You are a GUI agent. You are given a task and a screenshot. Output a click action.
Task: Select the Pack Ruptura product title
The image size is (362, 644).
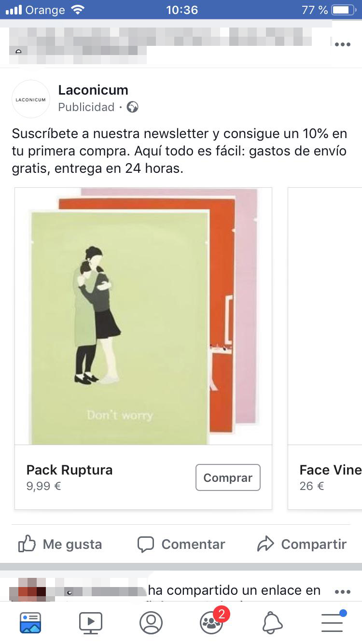click(x=70, y=470)
